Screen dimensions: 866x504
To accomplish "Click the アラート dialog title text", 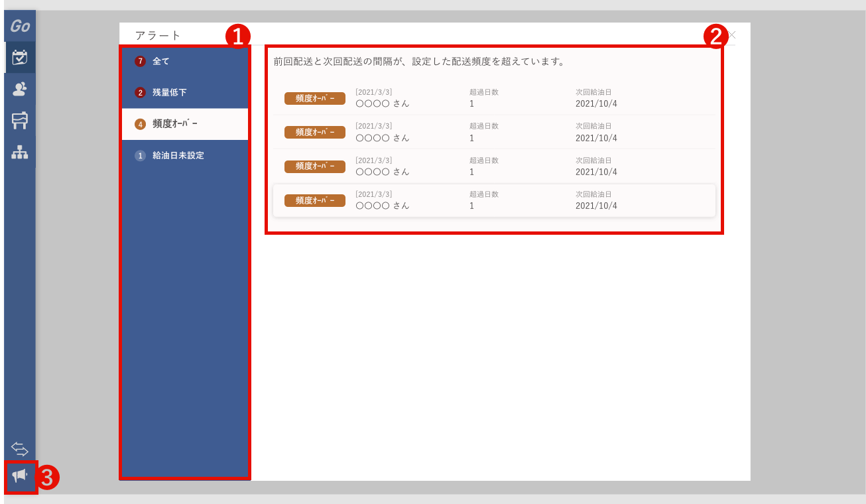I will (x=158, y=35).
